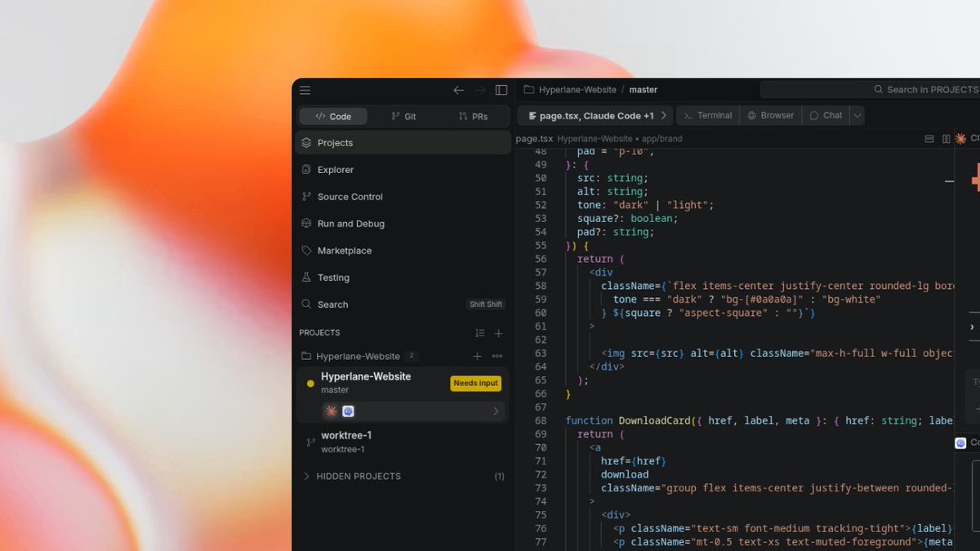The image size is (980, 551).
Task: Open the Marketplace view
Action: [x=403, y=251]
